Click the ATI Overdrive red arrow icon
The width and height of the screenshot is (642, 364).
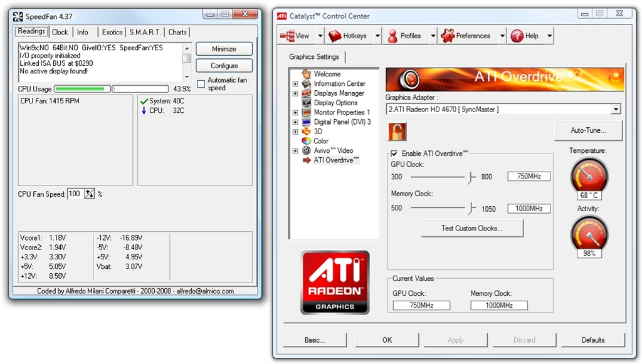pyautogui.click(x=306, y=160)
